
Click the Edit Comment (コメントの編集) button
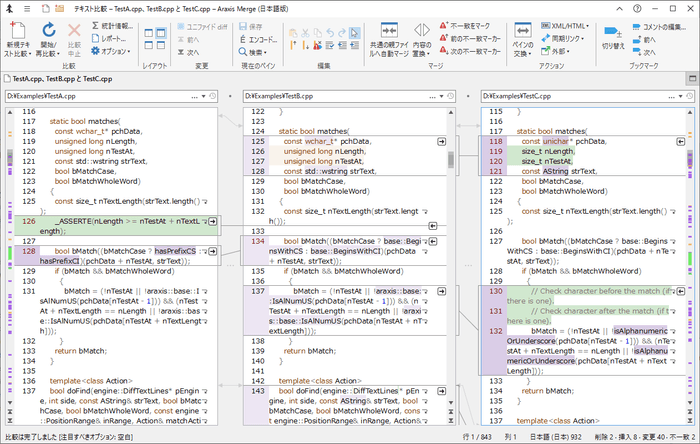[x=662, y=26]
